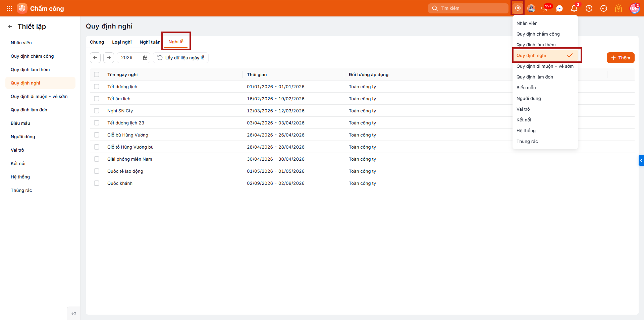This screenshot has width=644, height=320.
Task: Click the date range 16/02/2026 - 19/02/2026
Action: (276, 99)
